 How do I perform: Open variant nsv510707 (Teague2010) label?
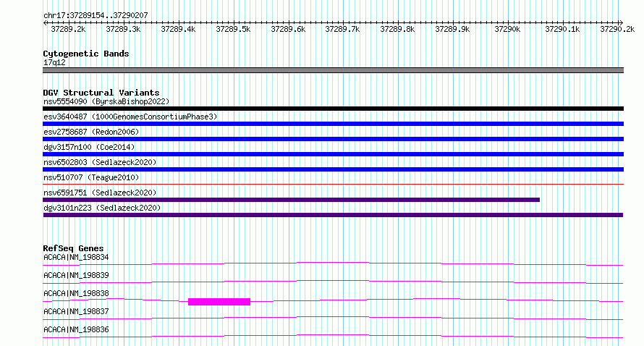(x=91, y=177)
